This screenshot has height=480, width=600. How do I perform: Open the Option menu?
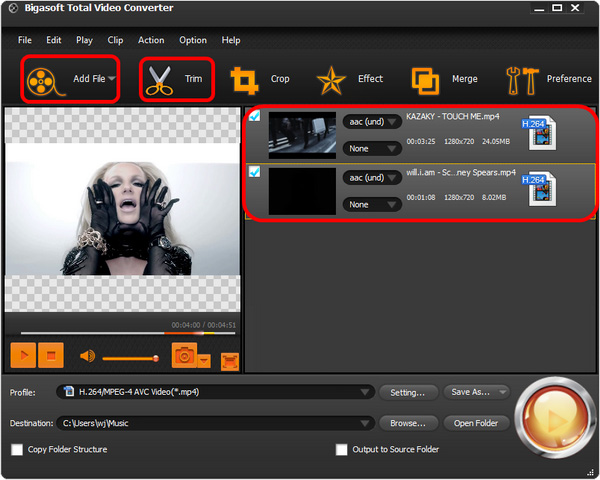click(x=193, y=40)
